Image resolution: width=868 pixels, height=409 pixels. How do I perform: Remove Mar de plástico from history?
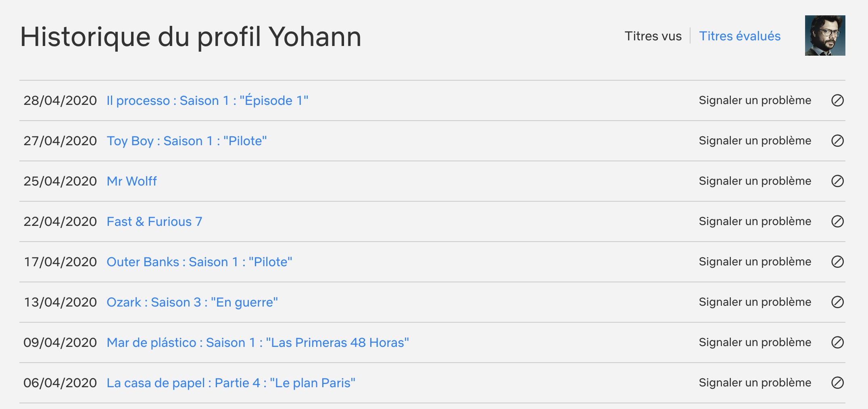coord(837,342)
